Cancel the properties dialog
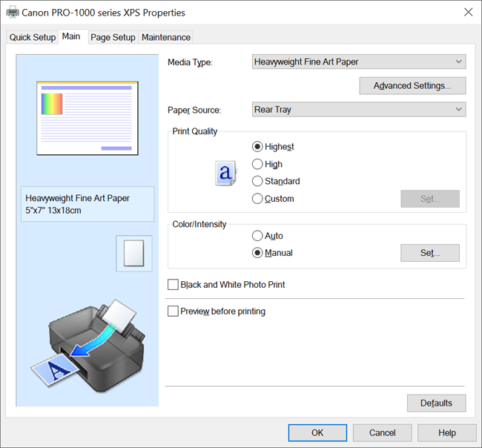 pos(382,432)
